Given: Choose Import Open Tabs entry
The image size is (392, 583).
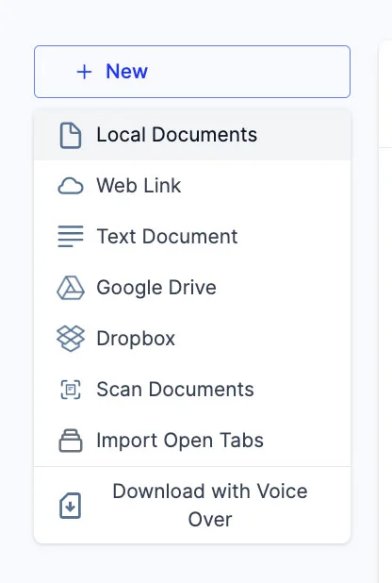Looking at the screenshot, I should [x=180, y=441].
